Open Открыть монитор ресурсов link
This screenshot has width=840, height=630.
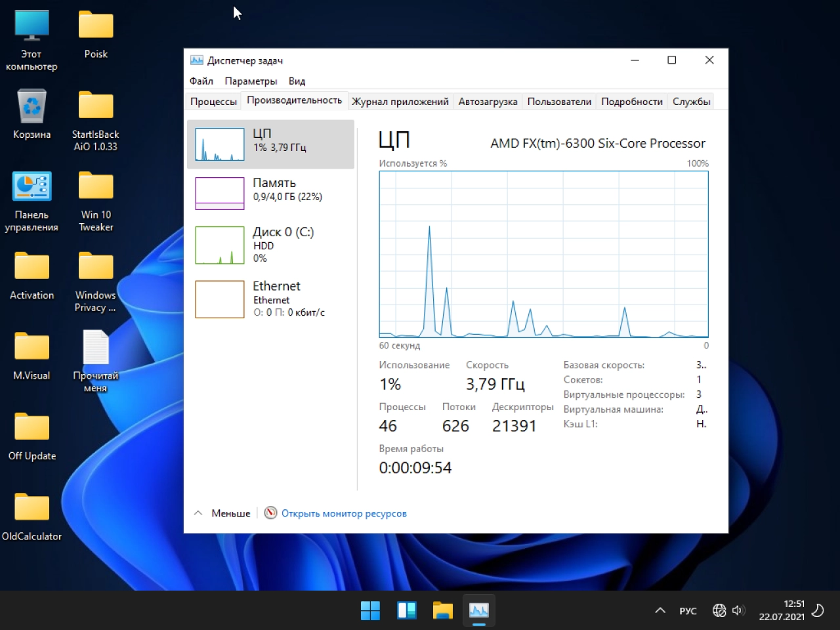[344, 513]
